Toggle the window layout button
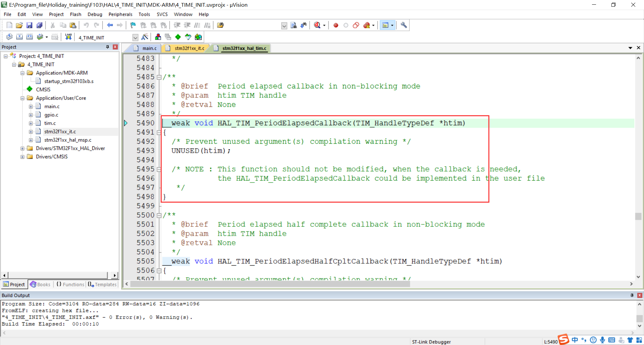Screen dimensions: 644x345 385,25
